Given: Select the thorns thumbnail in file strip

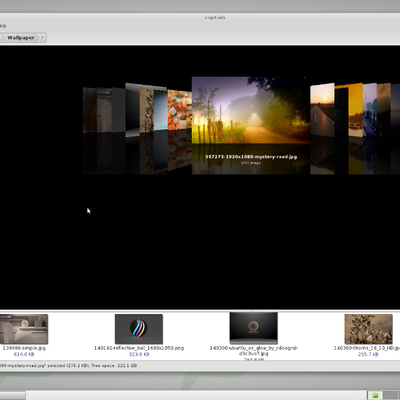Looking at the screenshot, I should click(x=368, y=329).
